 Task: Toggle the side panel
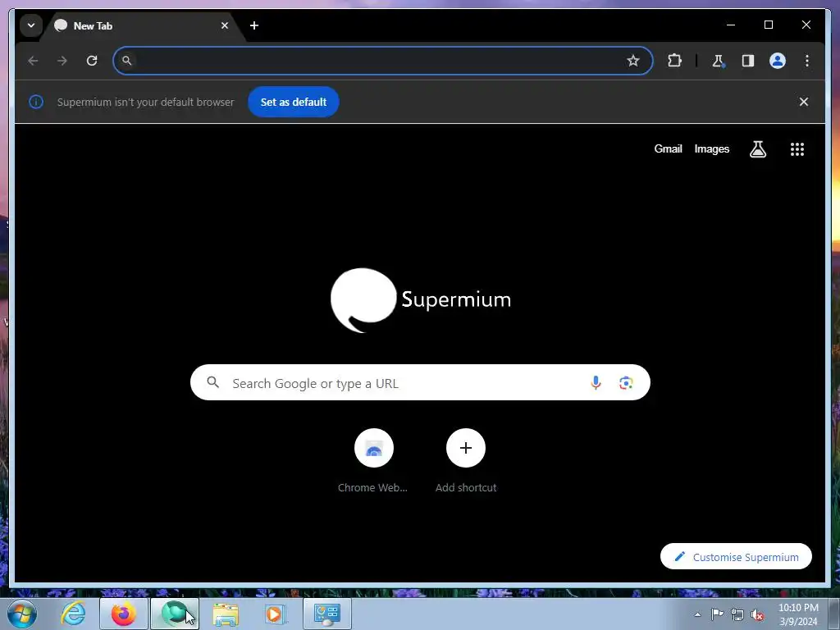tap(748, 61)
